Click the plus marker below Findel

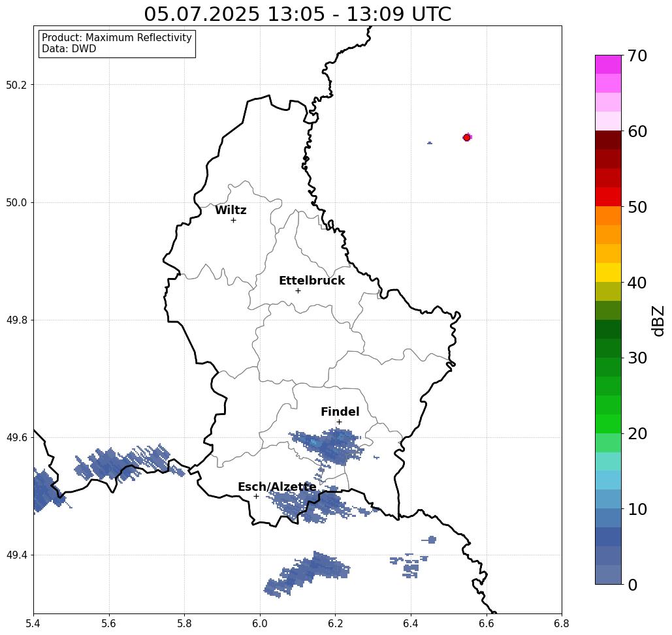pos(339,422)
